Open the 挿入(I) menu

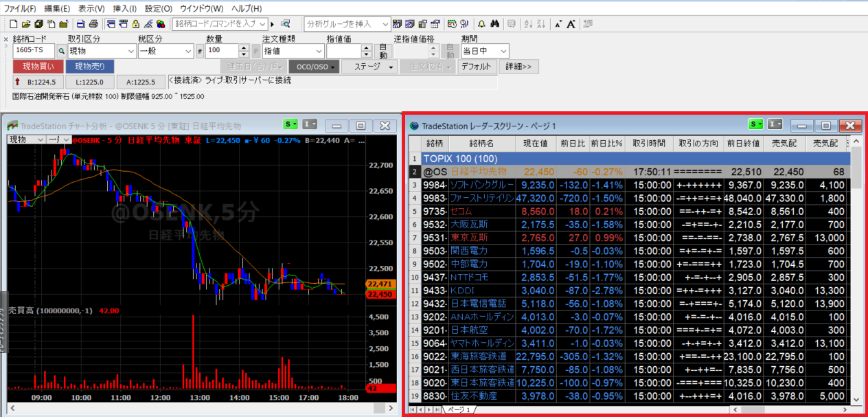click(124, 8)
